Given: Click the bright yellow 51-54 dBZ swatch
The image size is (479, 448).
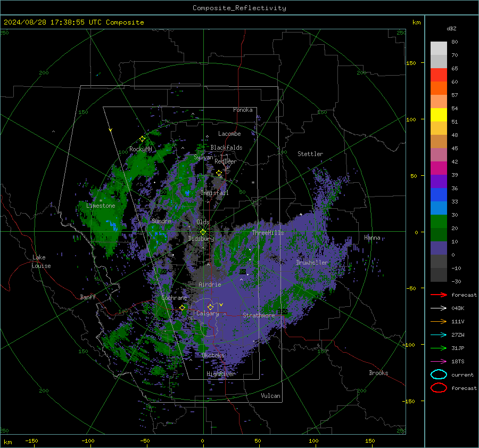Looking at the screenshot, I should pos(439,115).
